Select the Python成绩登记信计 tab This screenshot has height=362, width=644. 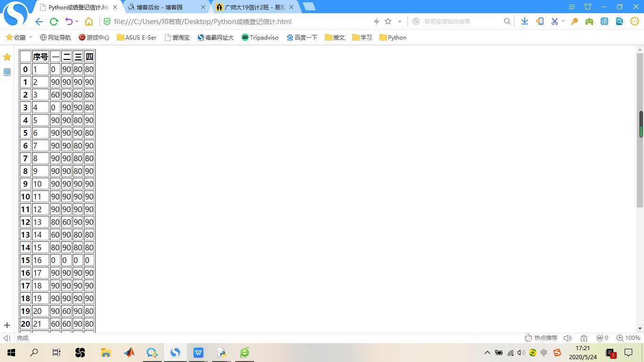point(78,7)
